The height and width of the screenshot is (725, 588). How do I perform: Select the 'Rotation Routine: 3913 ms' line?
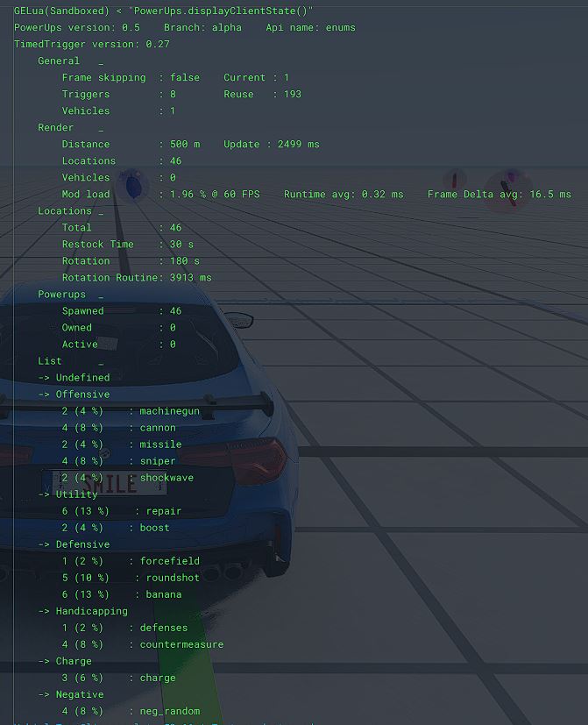pos(137,277)
